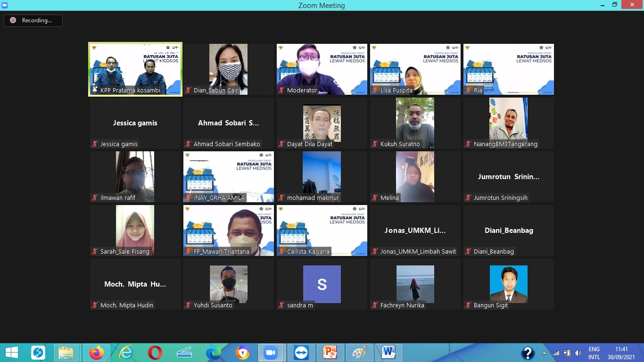The image size is (644, 362).
Task: Select the sandra m participant avatar
Action: 322,284
